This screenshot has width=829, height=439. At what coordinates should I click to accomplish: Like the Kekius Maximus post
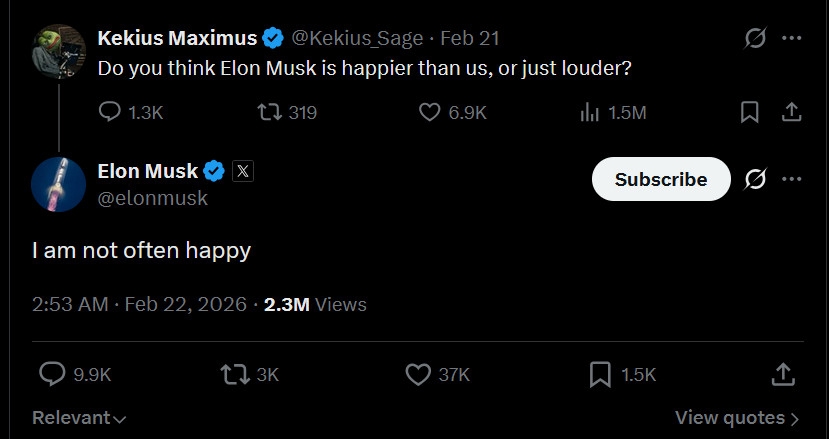[x=430, y=113]
